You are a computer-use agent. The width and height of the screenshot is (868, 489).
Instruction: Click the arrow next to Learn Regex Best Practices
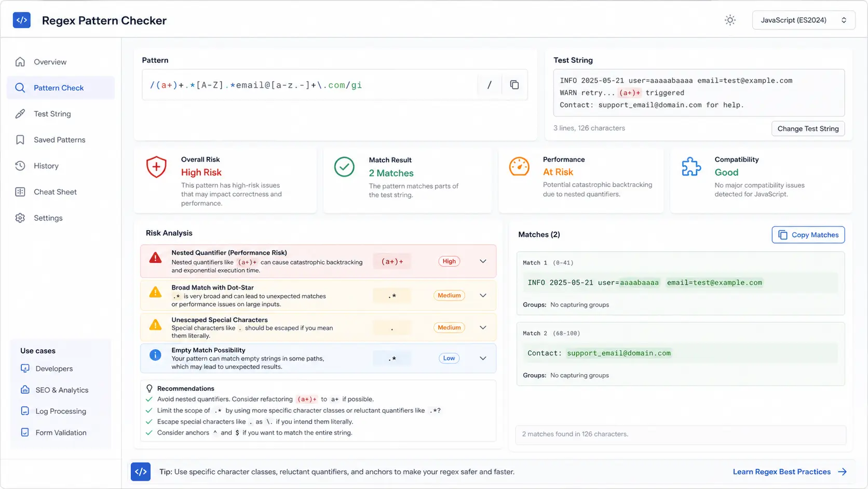[x=842, y=472]
